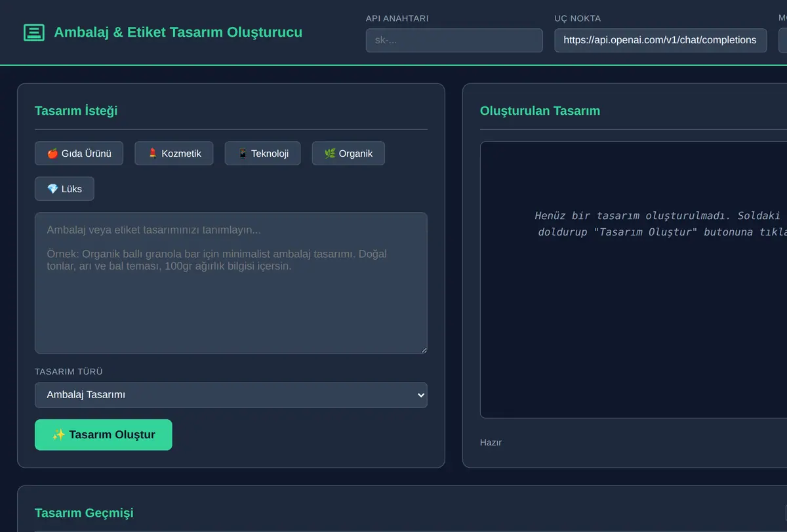
Task: Focus the API Anahtarı input field
Action: 454,40
